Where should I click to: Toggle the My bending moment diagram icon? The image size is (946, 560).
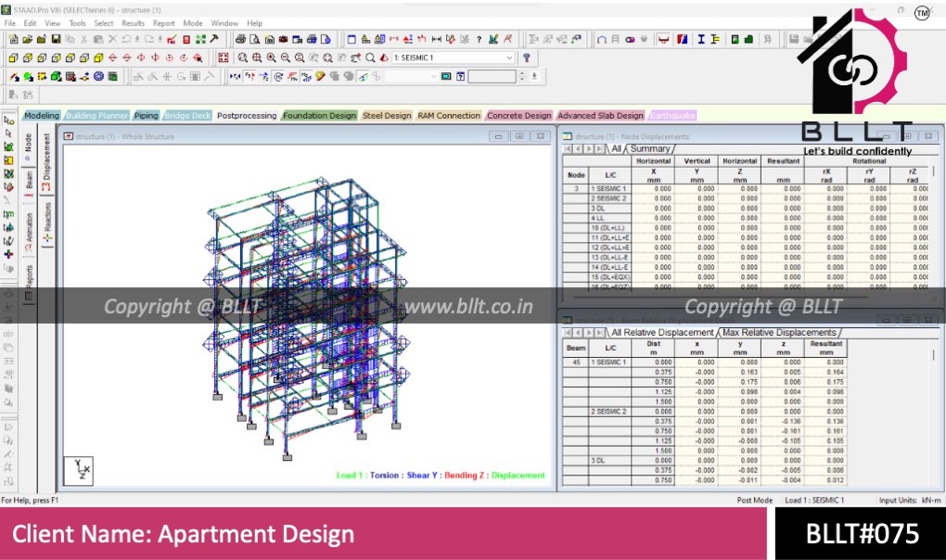point(292,77)
